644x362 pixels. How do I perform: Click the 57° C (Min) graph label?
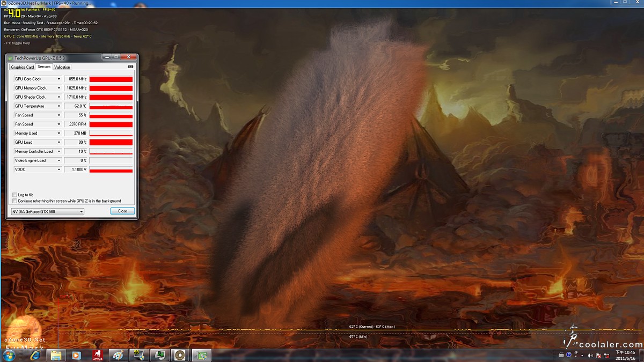[x=358, y=337]
